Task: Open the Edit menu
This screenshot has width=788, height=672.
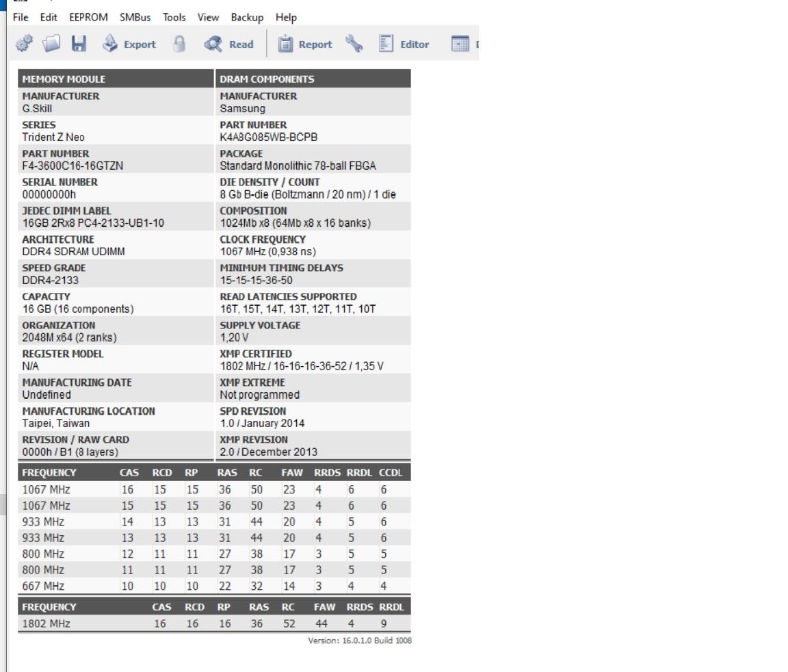Action: click(x=49, y=17)
